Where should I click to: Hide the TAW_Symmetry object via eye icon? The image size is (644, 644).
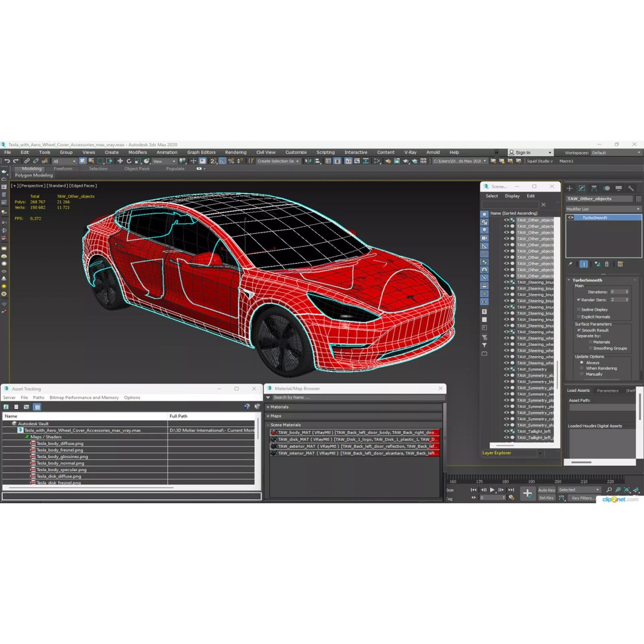506,369
